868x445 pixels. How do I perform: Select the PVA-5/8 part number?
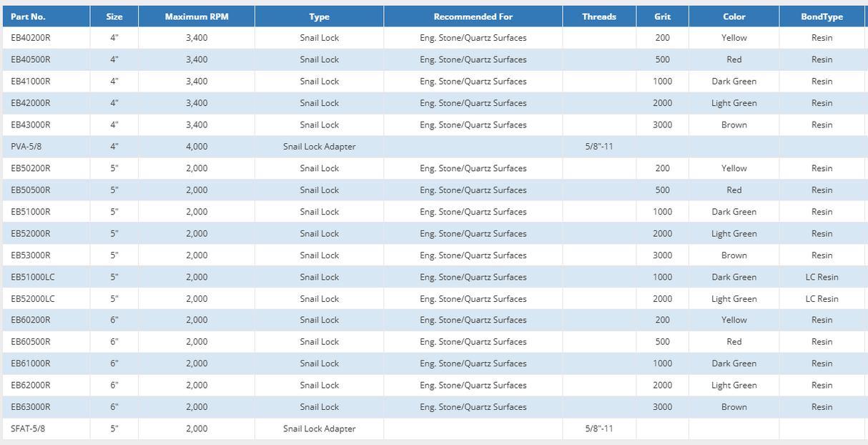click(x=26, y=147)
